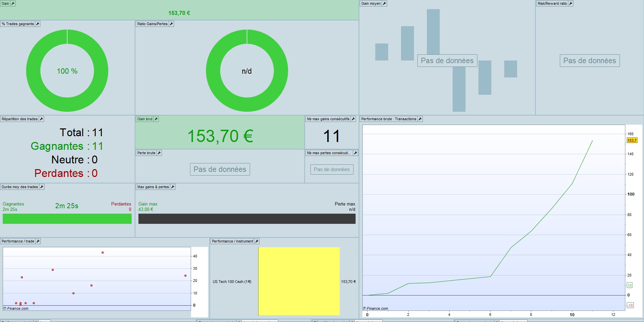Screen dimensions: 644x322
Task: Open Risk/Reward ratio wrench settings
Action: pos(571,3)
